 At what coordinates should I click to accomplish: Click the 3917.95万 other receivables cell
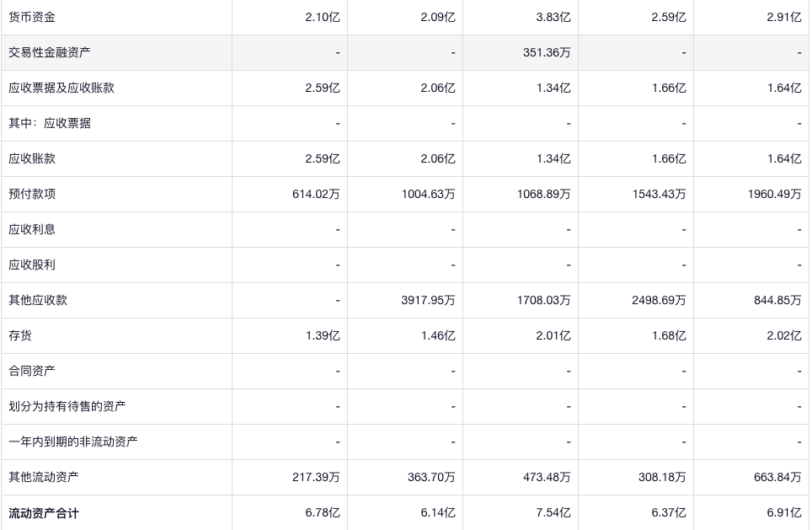pos(428,300)
